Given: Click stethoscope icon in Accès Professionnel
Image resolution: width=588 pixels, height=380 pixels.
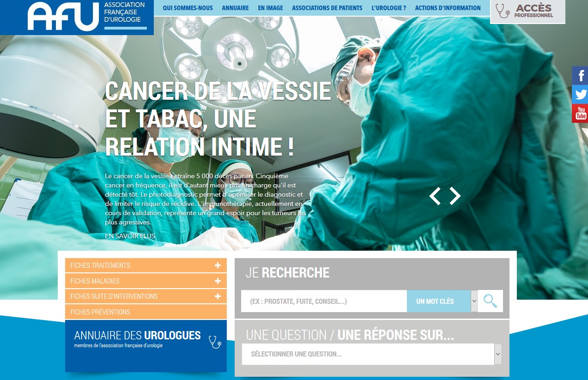Looking at the screenshot, I should coord(503,11).
